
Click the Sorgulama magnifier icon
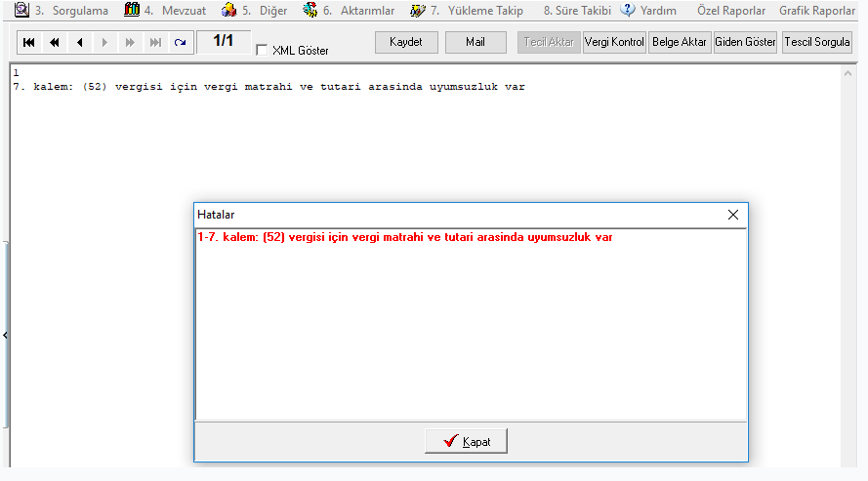pos(21,10)
